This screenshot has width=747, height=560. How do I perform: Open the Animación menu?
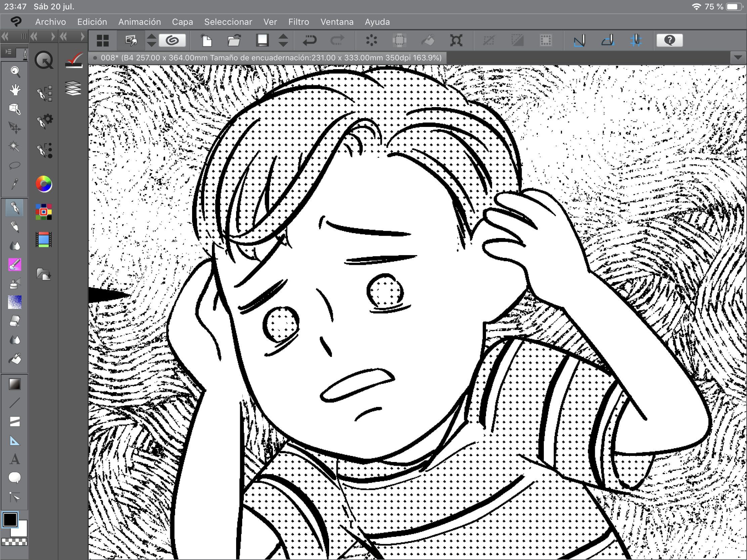[139, 22]
